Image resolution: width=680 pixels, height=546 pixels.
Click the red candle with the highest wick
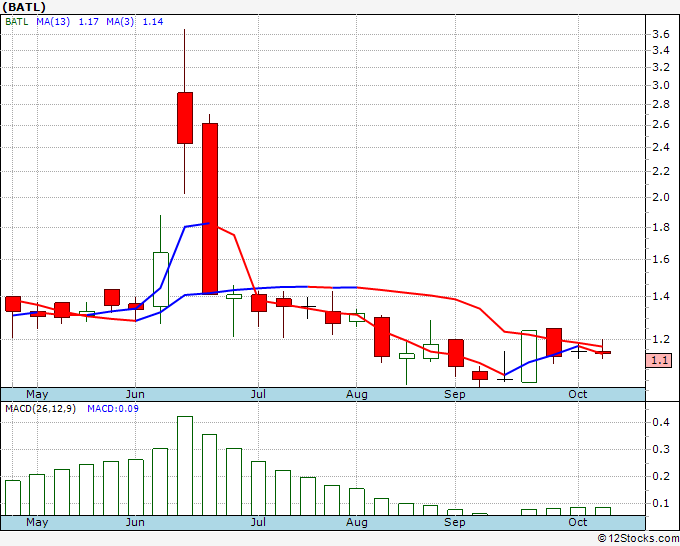point(185,118)
